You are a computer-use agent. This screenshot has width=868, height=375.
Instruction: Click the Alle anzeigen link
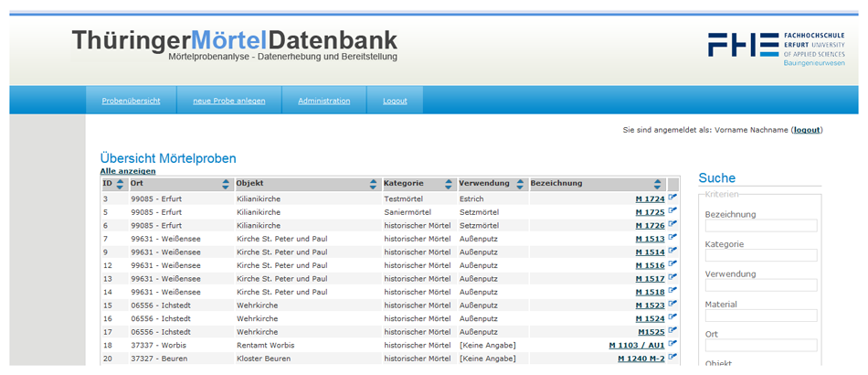click(x=127, y=171)
